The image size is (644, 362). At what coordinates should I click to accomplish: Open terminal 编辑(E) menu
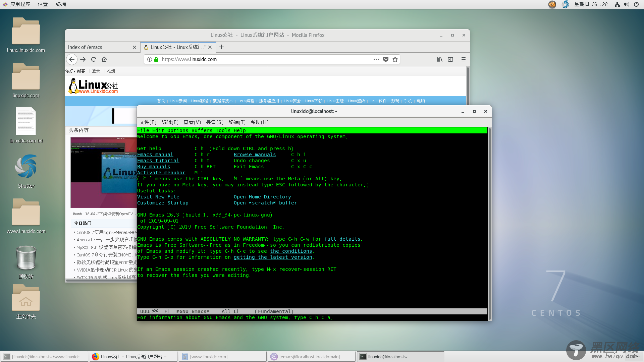[170, 122]
